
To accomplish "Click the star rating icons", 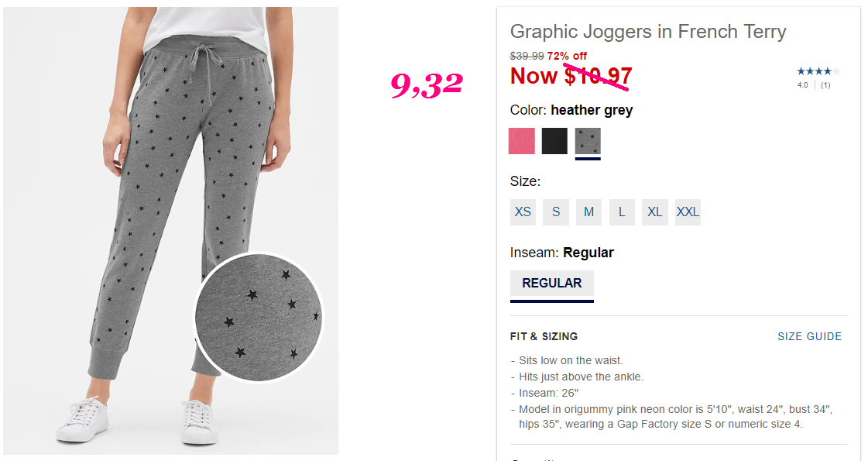I will [x=818, y=71].
